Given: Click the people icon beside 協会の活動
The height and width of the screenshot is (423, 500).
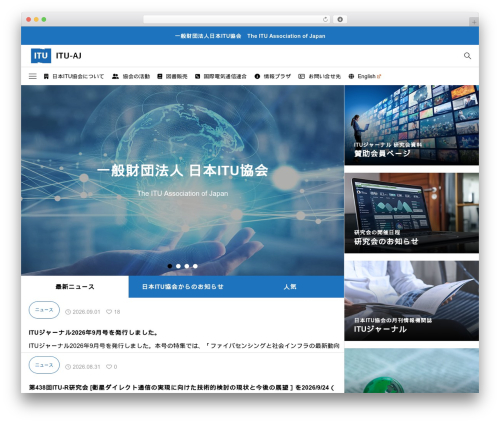Looking at the screenshot, I should [115, 76].
